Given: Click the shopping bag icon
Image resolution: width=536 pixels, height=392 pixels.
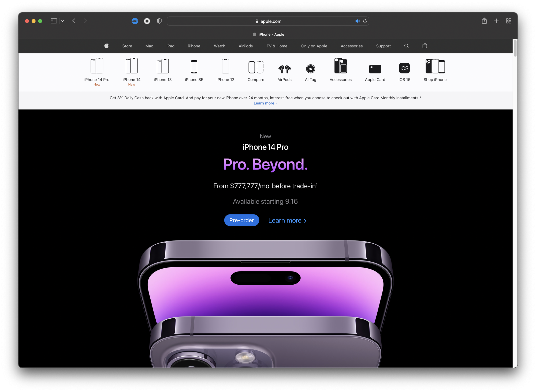Looking at the screenshot, I should [x=425, y=46].
